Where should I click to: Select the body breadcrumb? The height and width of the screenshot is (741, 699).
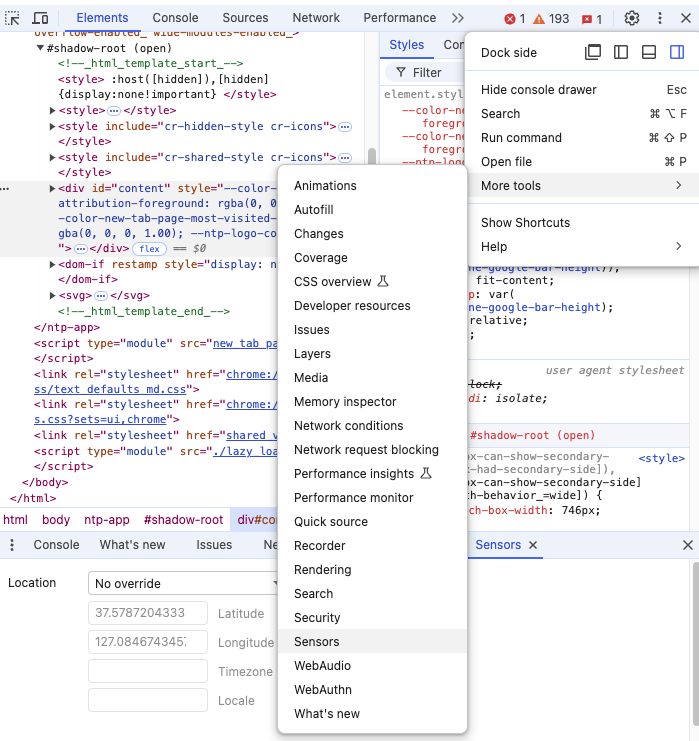click(56, 520)
